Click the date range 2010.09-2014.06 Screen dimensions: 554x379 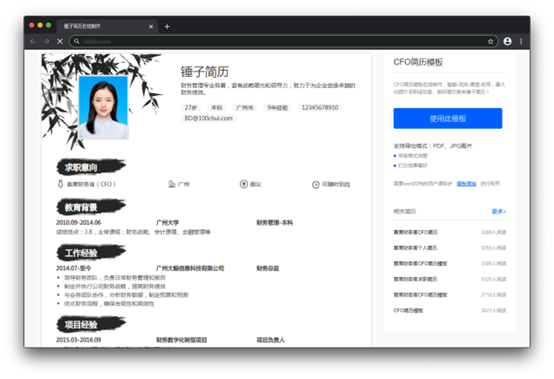coord(78,223)
